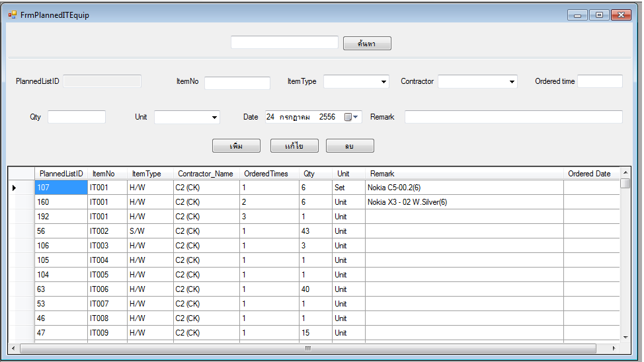Image resolution: width=644 pixels, height=362 pixels.
Task: Sort by Ordered Date column header
Action: pyautogui.click(x=592, y=174)
